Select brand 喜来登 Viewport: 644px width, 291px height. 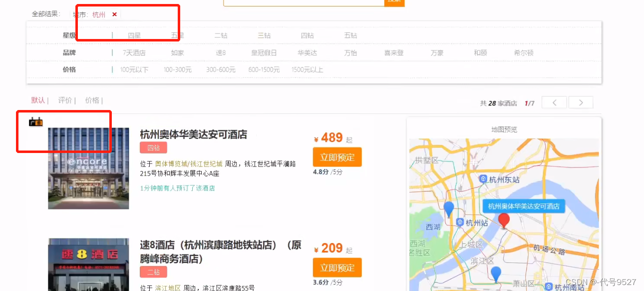[x=394, y=52]
